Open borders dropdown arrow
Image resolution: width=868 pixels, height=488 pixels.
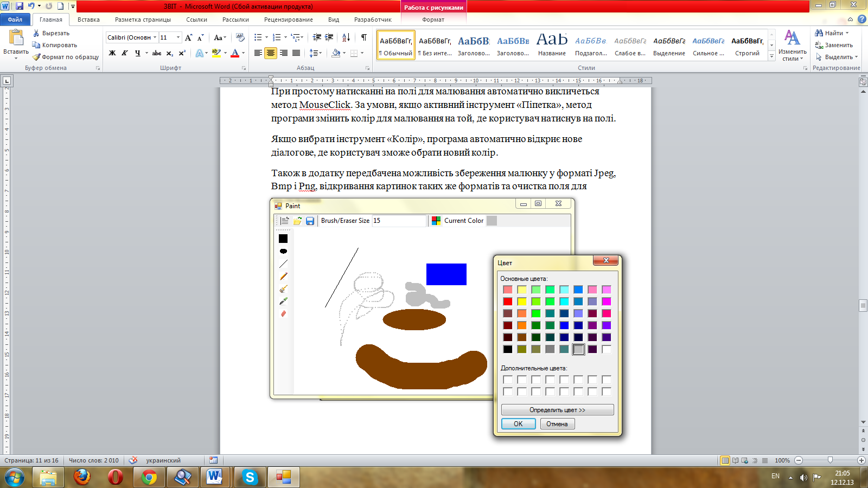[362, 53]
